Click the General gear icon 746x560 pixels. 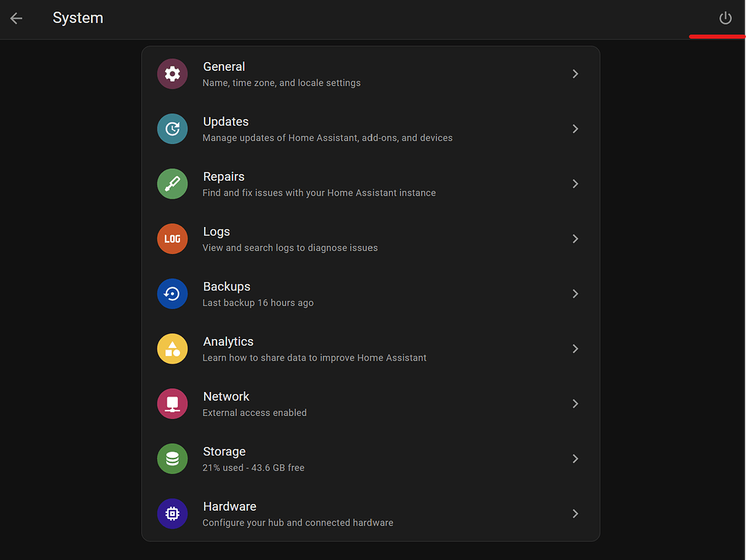[x=172, y=74]
